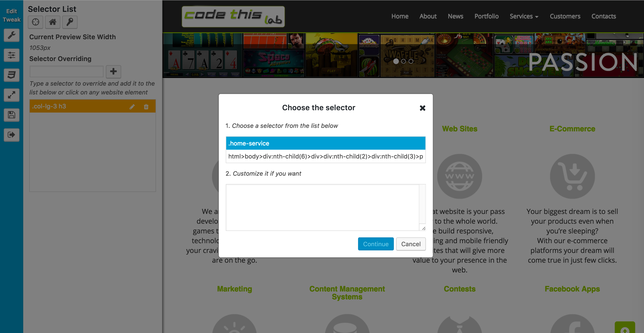
Task: Select the pencil edit icon on .col-lg-3 h3
Action: (132, 107)
